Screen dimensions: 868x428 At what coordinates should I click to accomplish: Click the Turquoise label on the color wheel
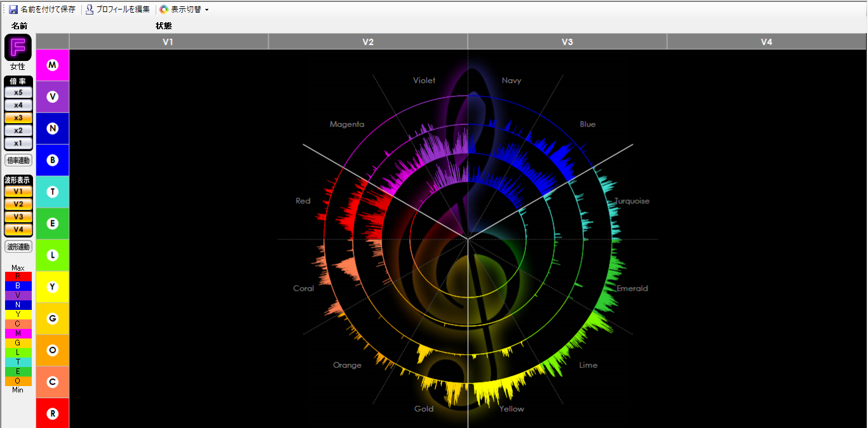coord(632,201)
